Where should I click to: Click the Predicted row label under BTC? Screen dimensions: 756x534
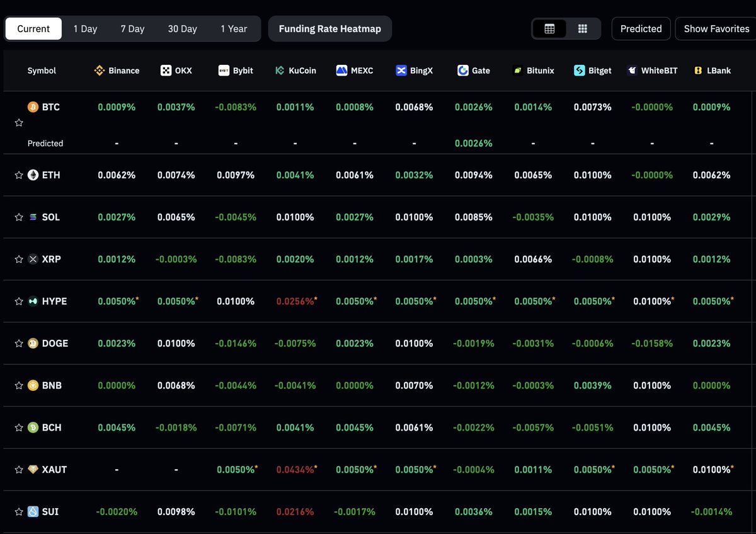[45, 143]
